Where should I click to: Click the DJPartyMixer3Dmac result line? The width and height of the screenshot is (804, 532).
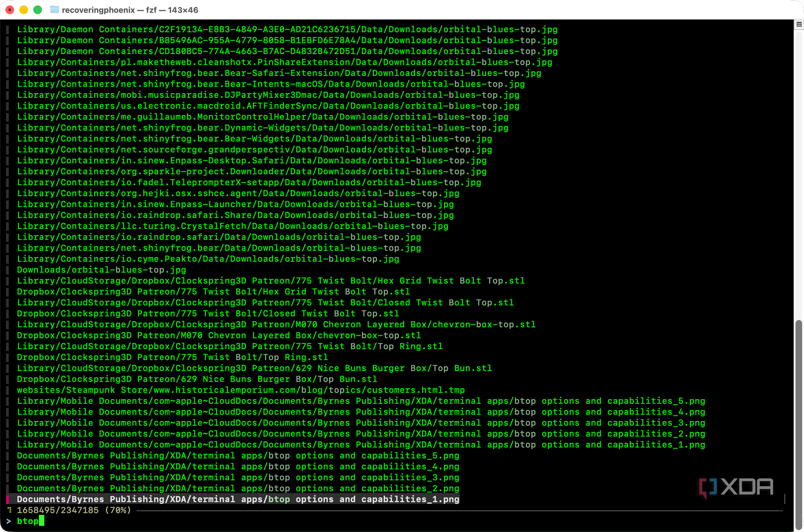(268, 95)
